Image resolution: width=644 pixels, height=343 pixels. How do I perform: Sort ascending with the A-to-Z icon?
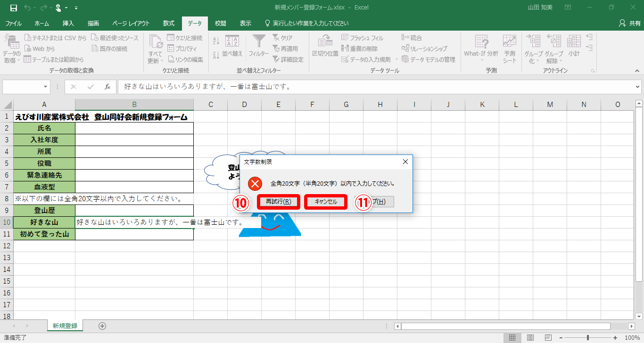click(216, 41)
